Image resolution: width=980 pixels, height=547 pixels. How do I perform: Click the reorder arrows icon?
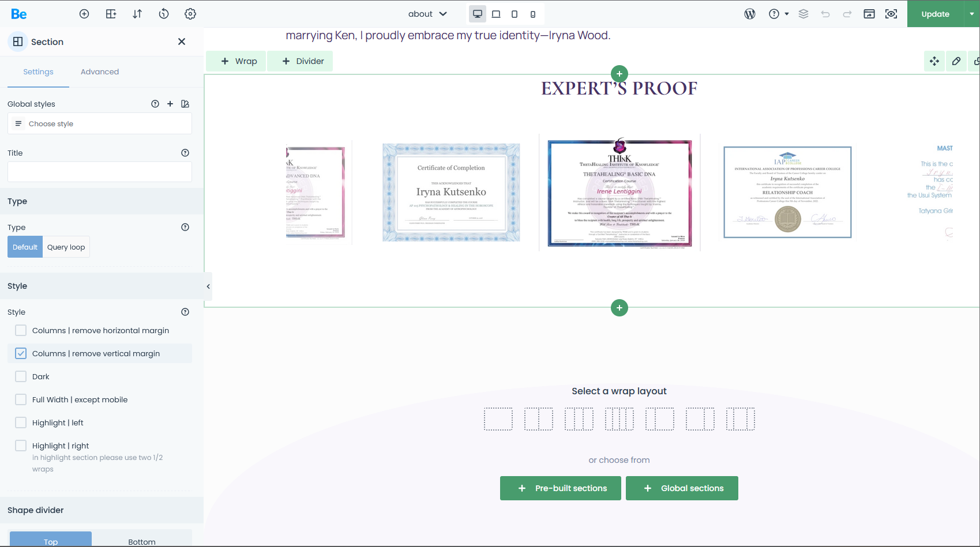pyautogui.click(x=137, y=14)
